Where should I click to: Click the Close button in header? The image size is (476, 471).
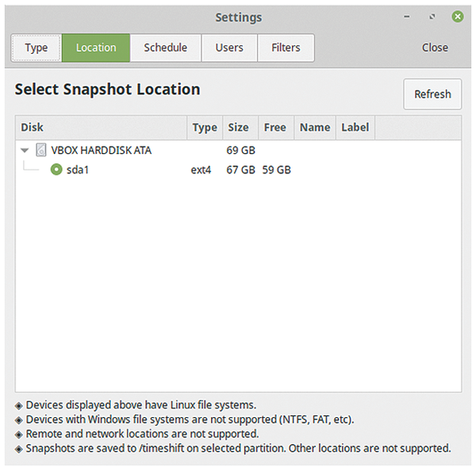pyautogui.click(x=435, y=48)
